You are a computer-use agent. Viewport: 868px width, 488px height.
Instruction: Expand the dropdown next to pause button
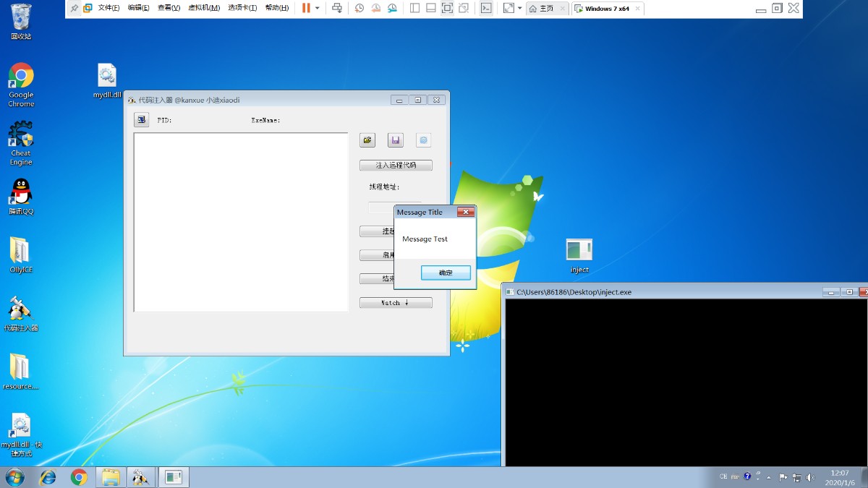pyautogui.click(x=317, y=8)
